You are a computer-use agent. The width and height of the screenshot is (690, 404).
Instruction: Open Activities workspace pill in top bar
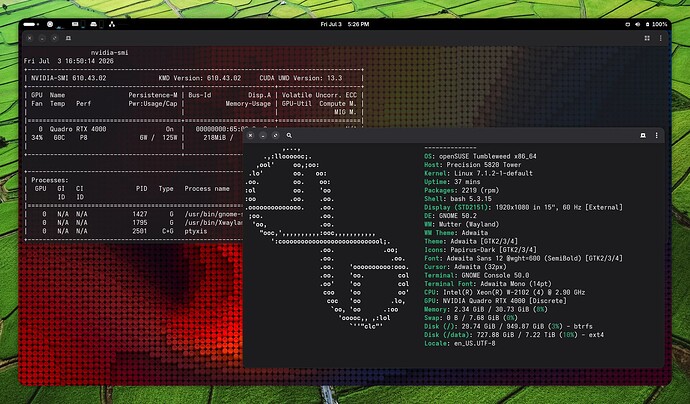point(31,24)
